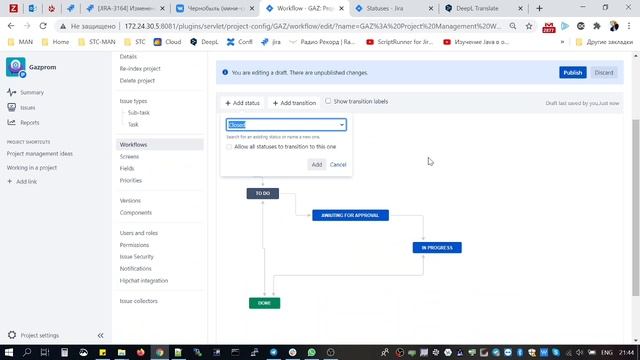Open a new browser tab with plus
Screen dimensions: 640x360
coord(539,8)
